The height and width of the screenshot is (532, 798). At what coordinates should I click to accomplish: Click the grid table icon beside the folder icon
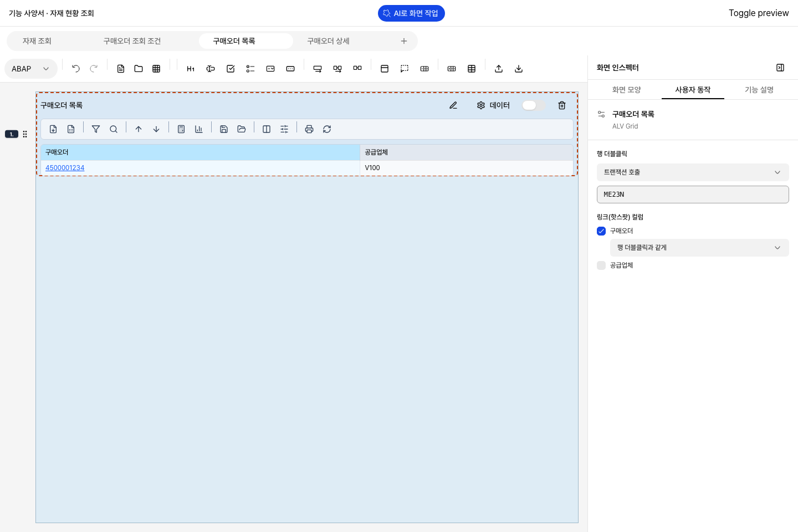pos(156,69)
